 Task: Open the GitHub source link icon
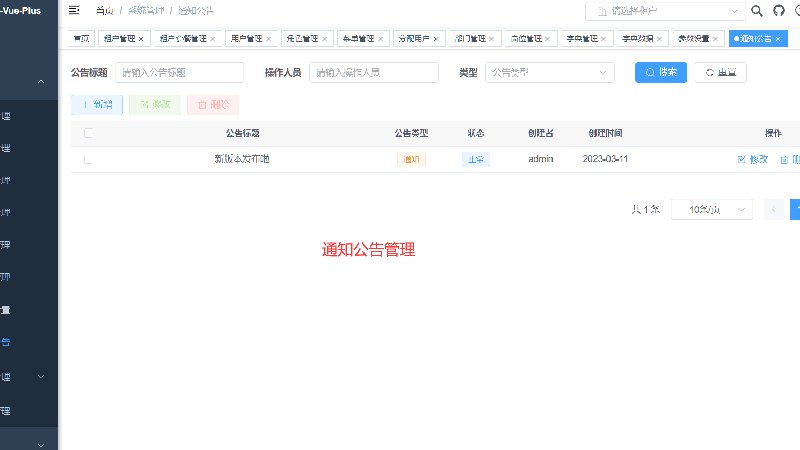[779, 11]
